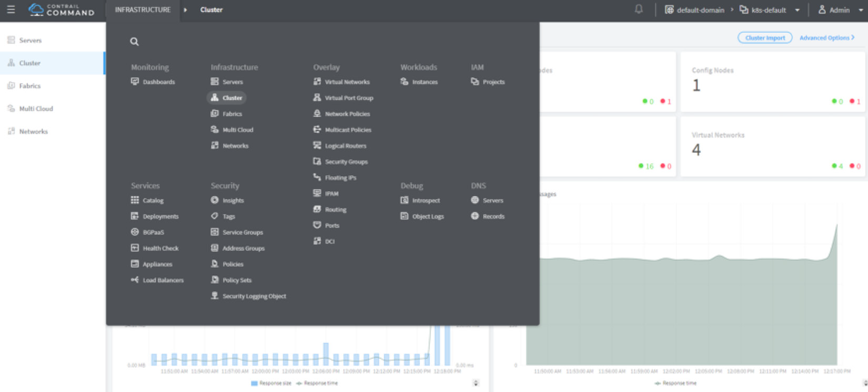The width and height of the screenshot is (868, 392).
Task: Click the Introspect icon under Debug
Action: (x=405, y=200)
